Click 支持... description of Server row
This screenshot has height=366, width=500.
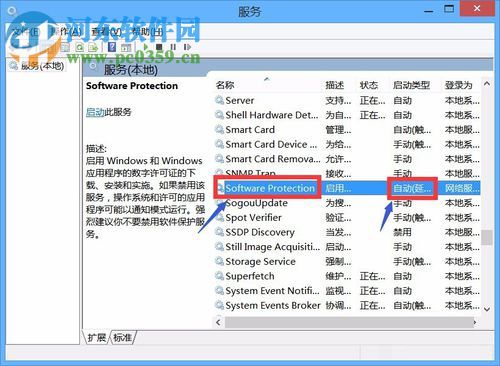pos(338,100)
